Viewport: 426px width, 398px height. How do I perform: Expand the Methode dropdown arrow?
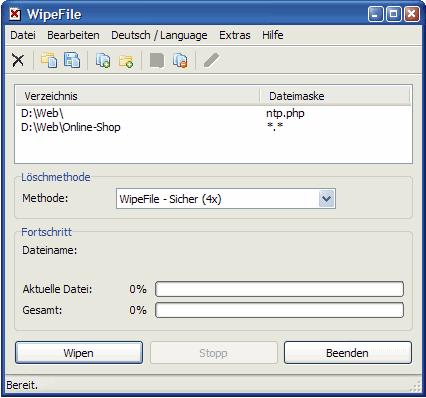tap(327, 199)
